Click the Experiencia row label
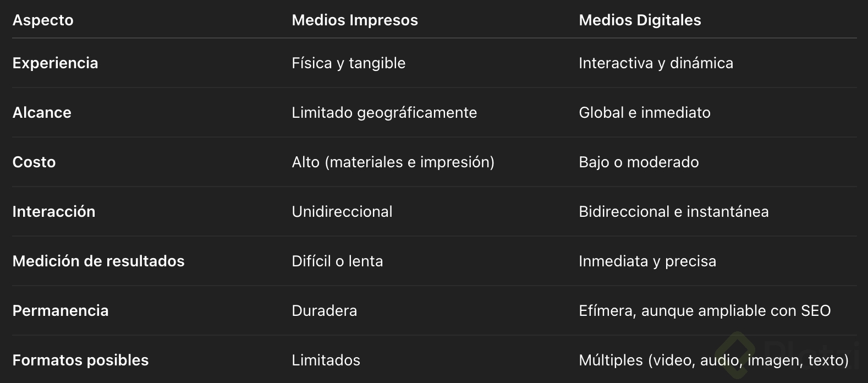This screenshot has width=868, height=383. pyautogui.click(x=55, y=63)
